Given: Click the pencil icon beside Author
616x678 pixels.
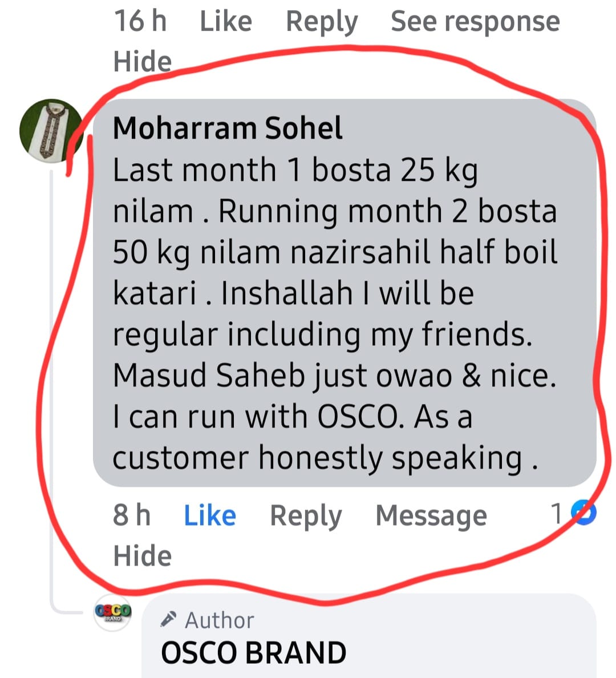Looking at the screenshot, I should (x=168, y=619).
